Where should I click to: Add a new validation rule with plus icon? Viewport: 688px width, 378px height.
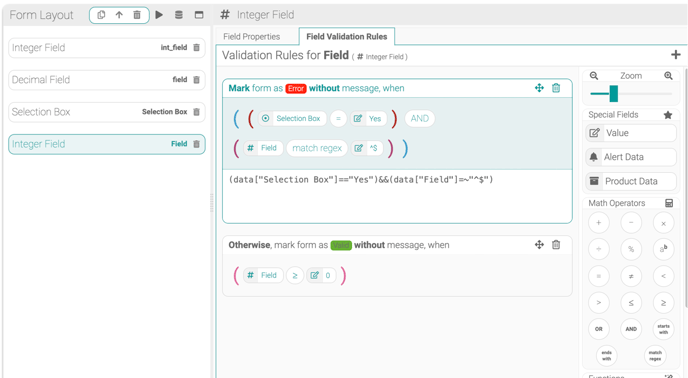(676, 55)
